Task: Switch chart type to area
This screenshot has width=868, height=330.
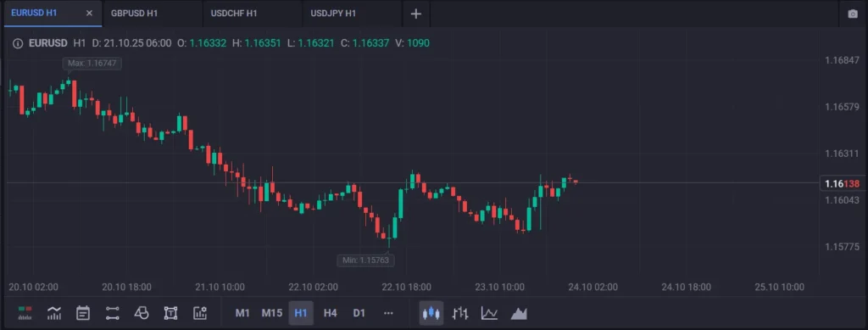Action: coord(519,313)
